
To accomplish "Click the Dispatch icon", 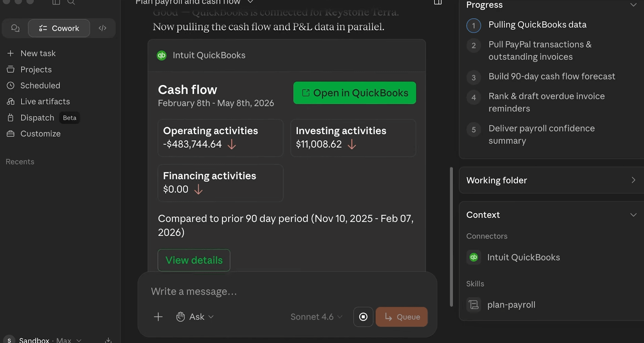I will (x=10, y=118).
